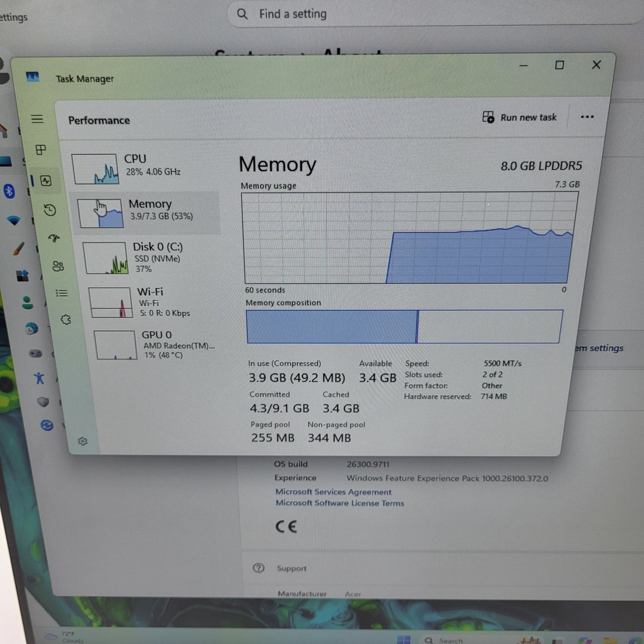Open Accessibility icon in Settings sidebar
Screen dimensions: 644x644
point(39,378)
